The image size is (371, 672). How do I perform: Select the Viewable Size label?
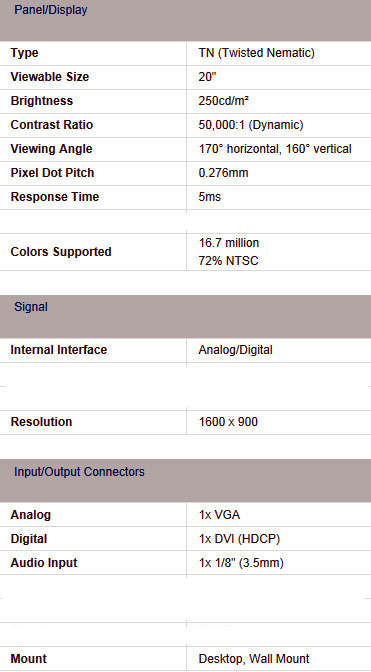[x=50, y=77]
